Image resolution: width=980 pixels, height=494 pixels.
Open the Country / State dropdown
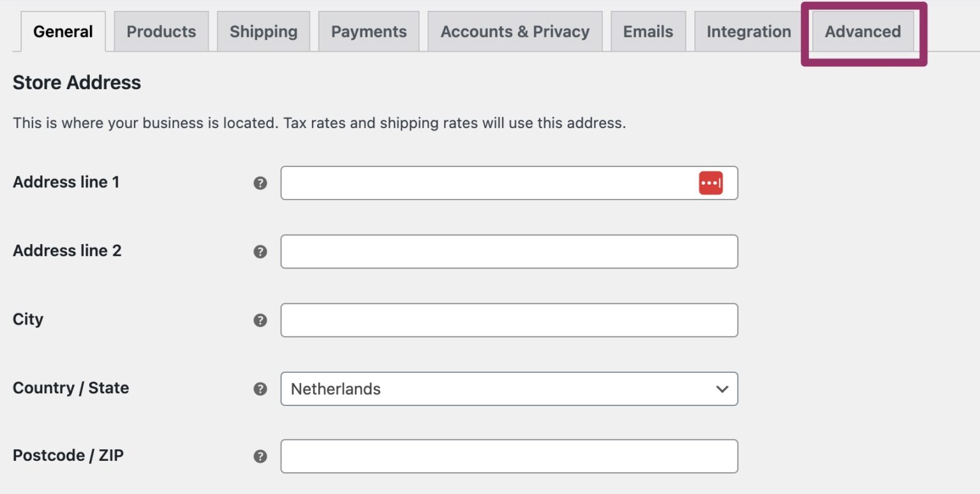[x=509, y=389]
